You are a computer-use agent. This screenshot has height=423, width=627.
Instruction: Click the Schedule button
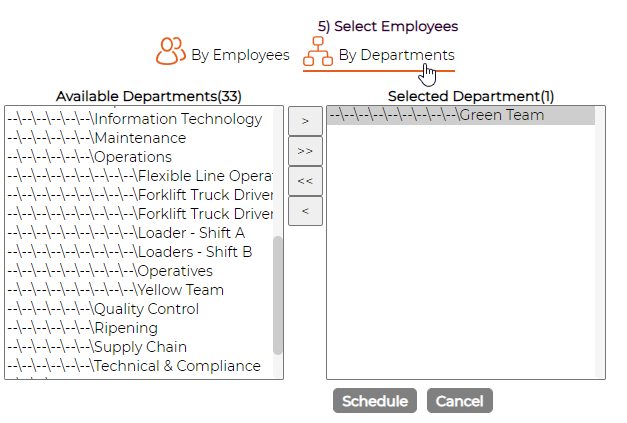375,401
